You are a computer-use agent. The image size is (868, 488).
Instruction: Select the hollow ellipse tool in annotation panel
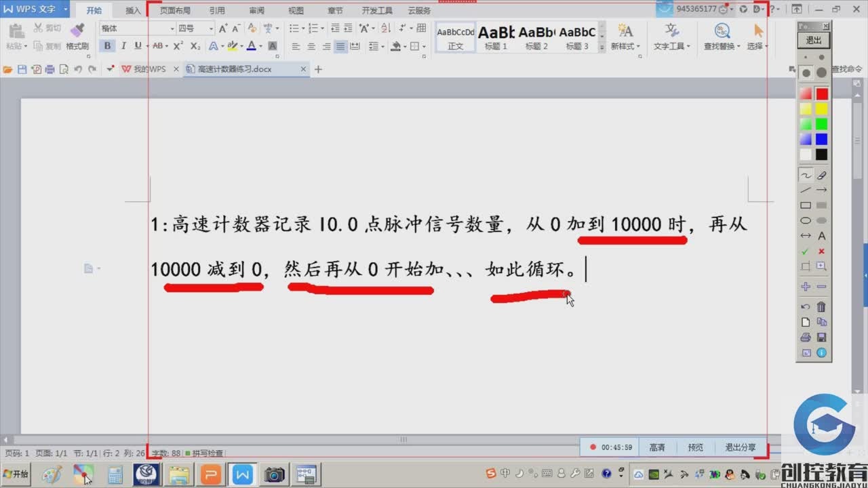pyautogui.click(x=806, y=220)
